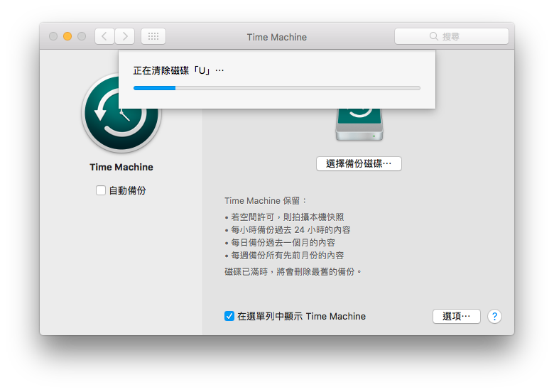Viewport: 554px width, 392px height.
Task: Open the 選項… button
Action: click(457, 317)
